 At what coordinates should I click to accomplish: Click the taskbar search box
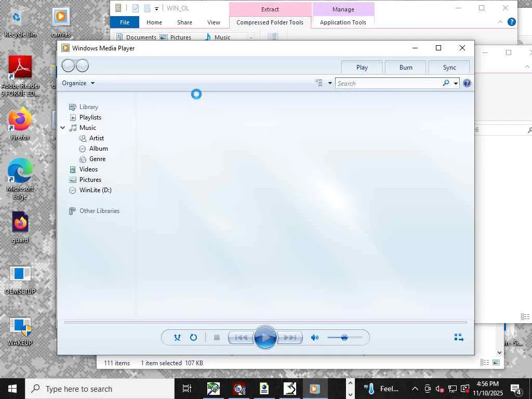click(x=100, y=389)
